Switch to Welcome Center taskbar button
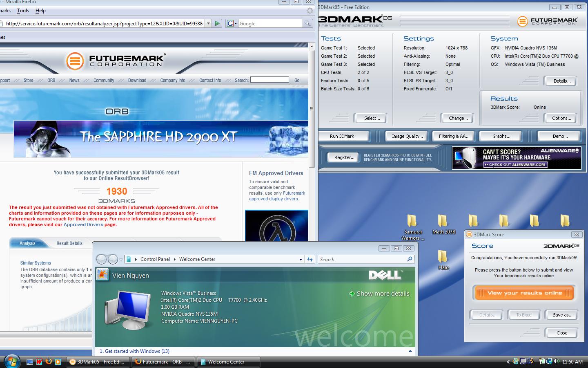Screen dimensions: 588x368 click(228, 362)
